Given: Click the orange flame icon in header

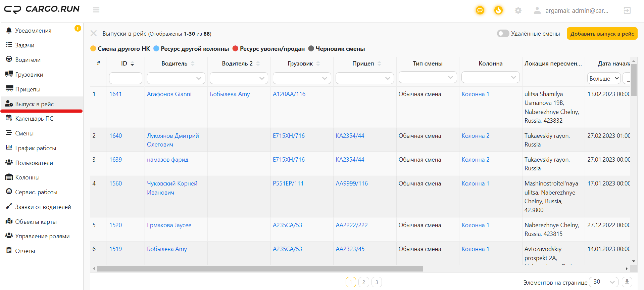Looking at the screenshot, I should (x=498, y=10).
